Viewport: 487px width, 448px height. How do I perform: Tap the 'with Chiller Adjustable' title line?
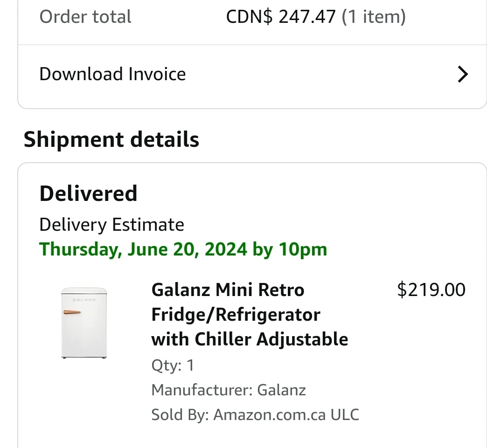[250, 339]
